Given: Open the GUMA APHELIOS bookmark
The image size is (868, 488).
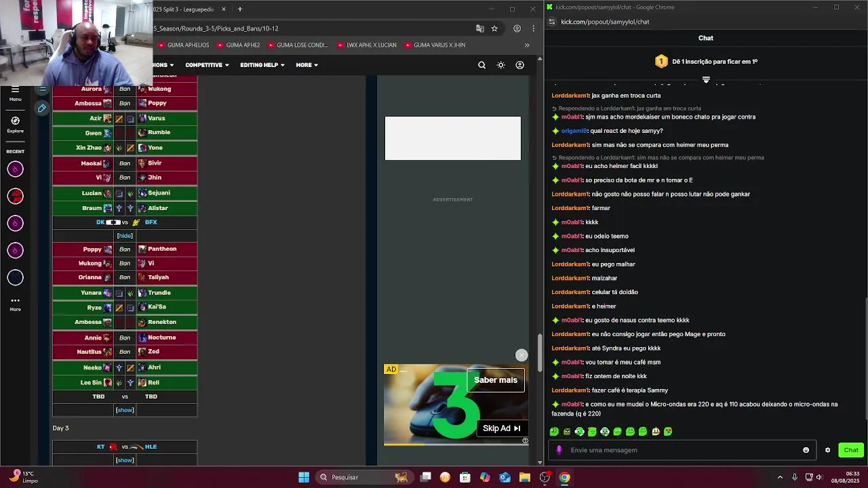Looking at the screenshot, I should point(183,45).
